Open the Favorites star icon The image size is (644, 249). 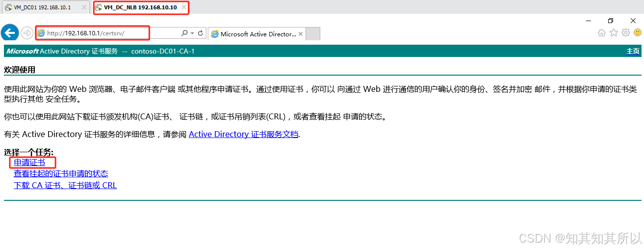[614, 33]
